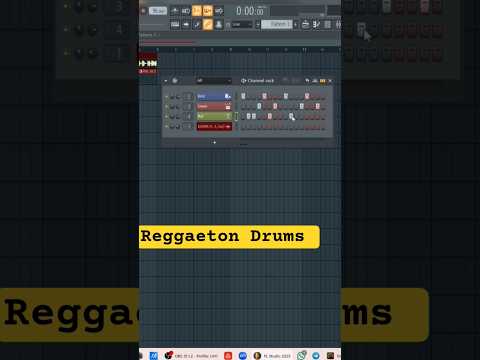Click the tempo display box in the top toolbar

pos(158,11)
